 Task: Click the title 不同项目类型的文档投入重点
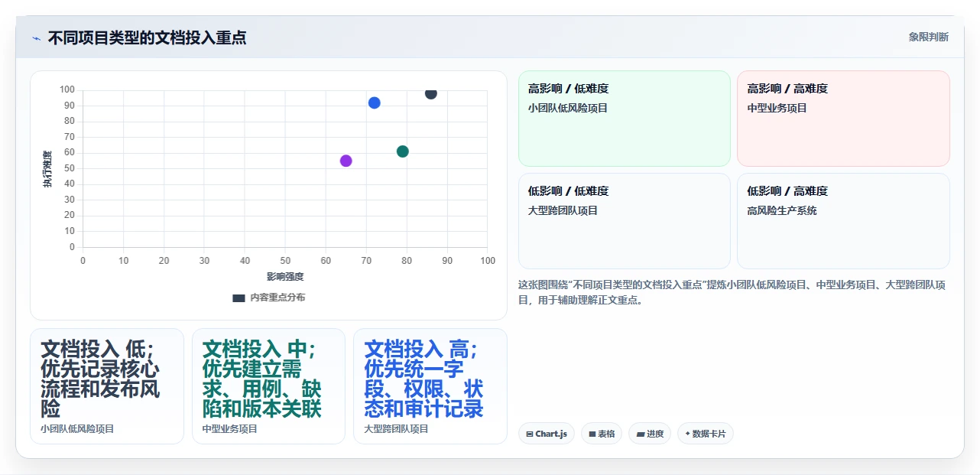(x=147, y=38)
